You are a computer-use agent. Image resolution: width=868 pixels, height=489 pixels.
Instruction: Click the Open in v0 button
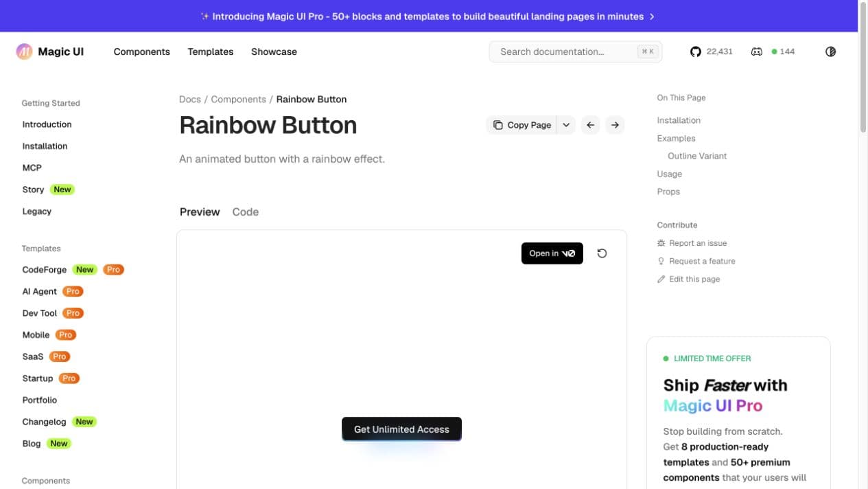pyautogui.click(x=552, y=253)
